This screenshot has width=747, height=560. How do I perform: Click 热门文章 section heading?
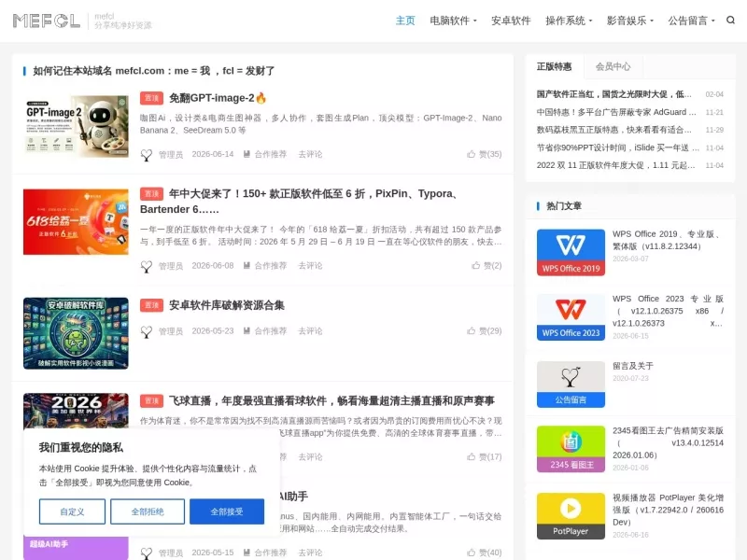coord(564,205)
